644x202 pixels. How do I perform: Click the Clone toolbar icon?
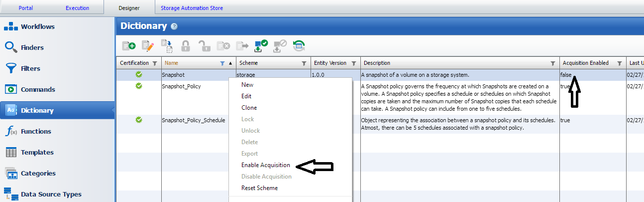167,46
